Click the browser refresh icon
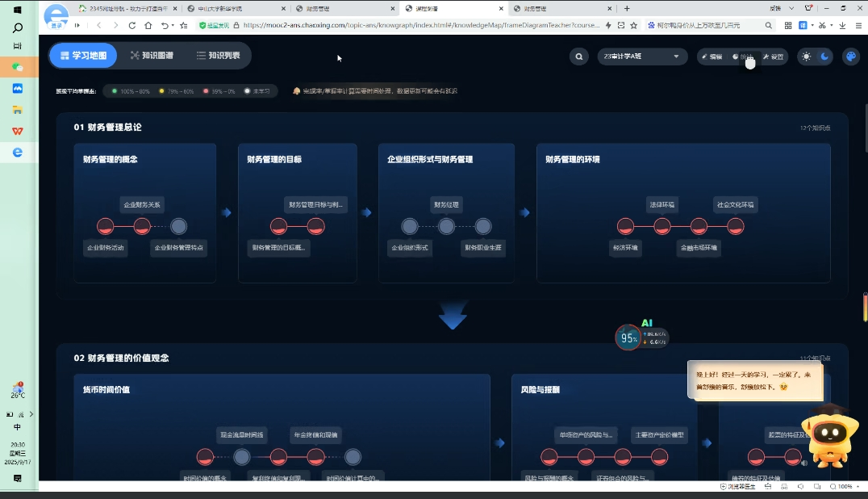This screenshot has width=868, height=499. tap(132, 25)
